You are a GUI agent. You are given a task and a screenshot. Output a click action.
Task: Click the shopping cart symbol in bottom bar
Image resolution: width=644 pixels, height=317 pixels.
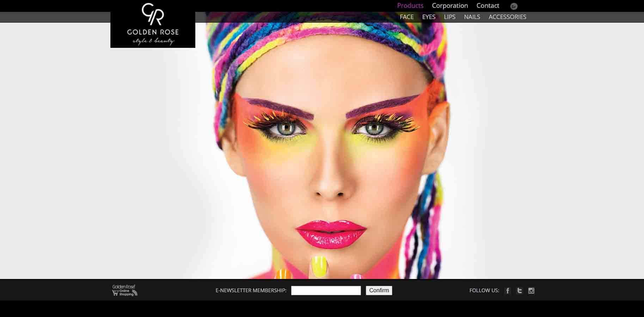[115, 293]
